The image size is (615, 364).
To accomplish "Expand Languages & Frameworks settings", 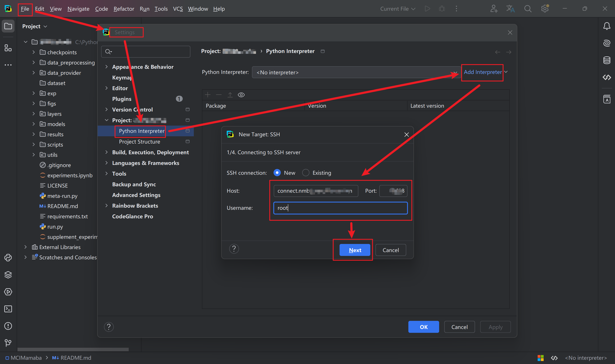I will click(106, 163).
